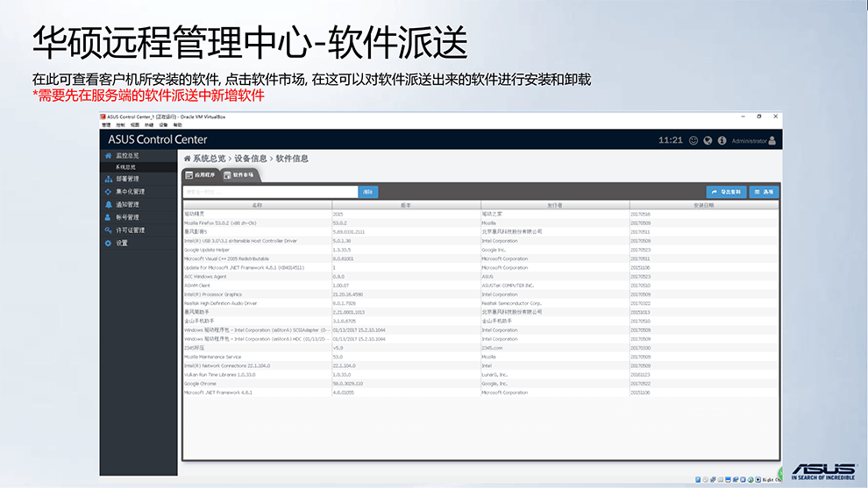Click the 许可证管理 key icon

click(108, 230)
